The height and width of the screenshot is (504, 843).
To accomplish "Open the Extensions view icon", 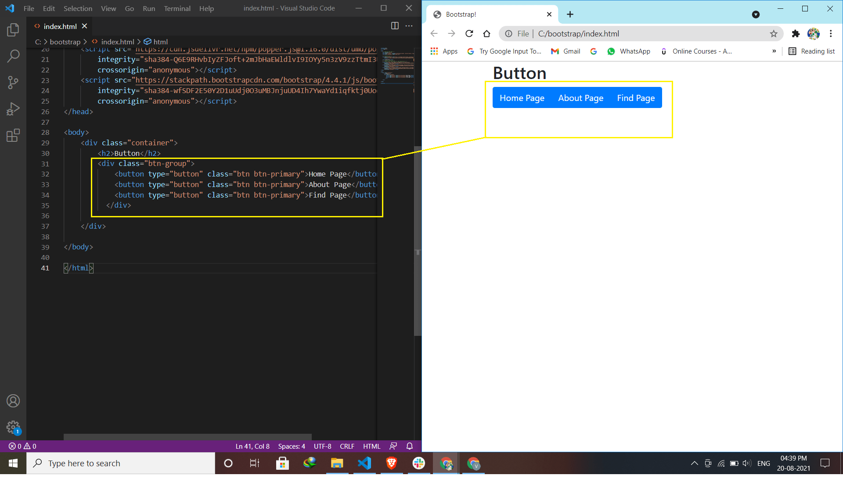I will pyautogui.click(x=13, y=135).
